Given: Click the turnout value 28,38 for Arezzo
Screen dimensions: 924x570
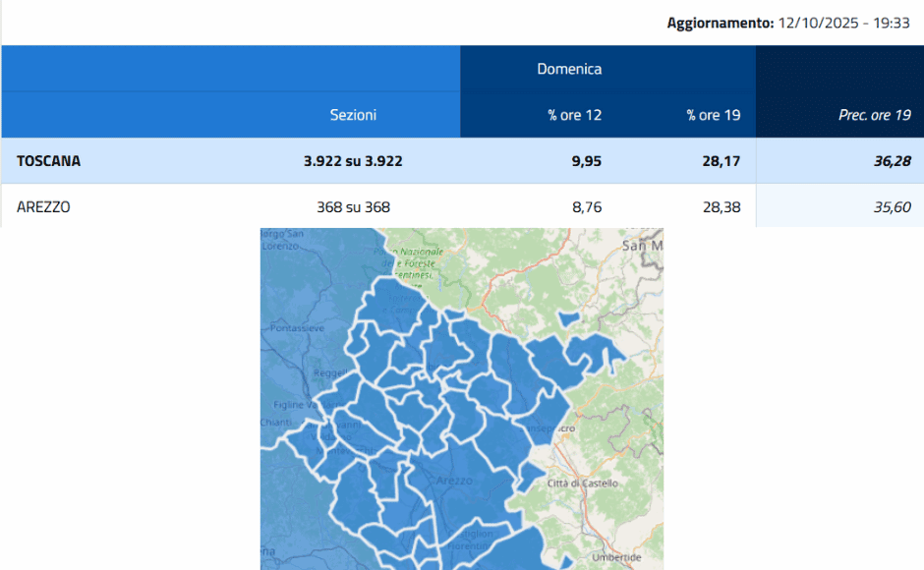Looking at the screenshot, I should pos(723,206).
